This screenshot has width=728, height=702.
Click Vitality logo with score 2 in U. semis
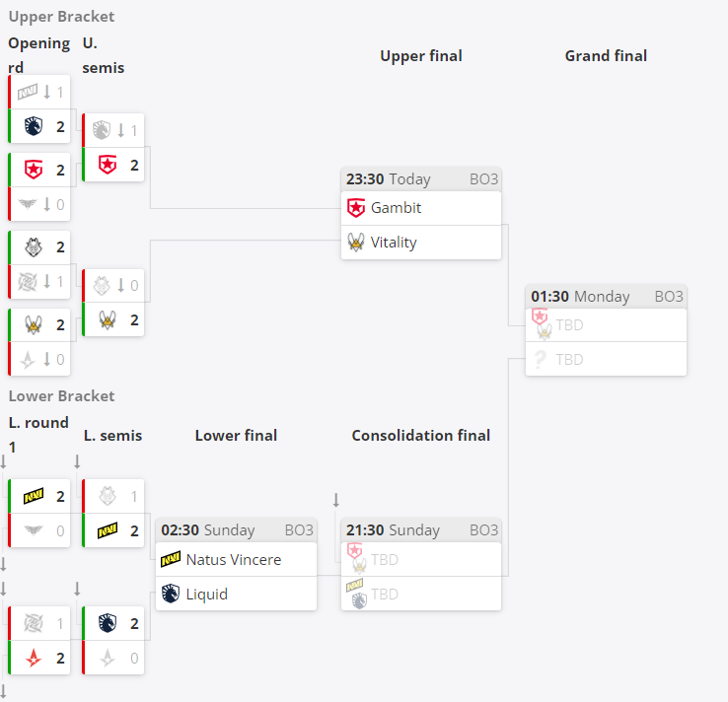(108, 320)
